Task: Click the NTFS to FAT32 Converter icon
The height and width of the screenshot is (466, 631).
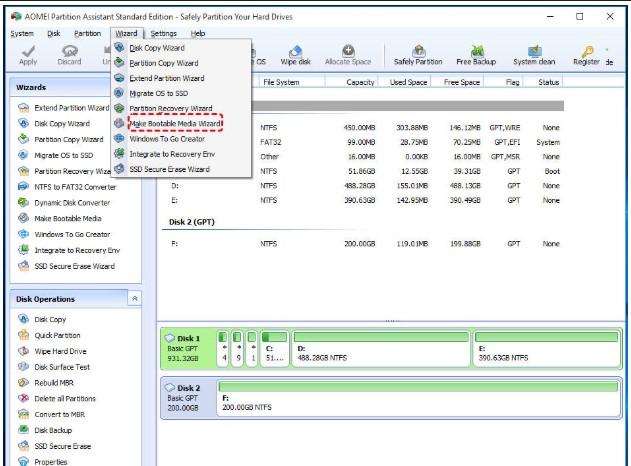Action: (x=23, y=187)
